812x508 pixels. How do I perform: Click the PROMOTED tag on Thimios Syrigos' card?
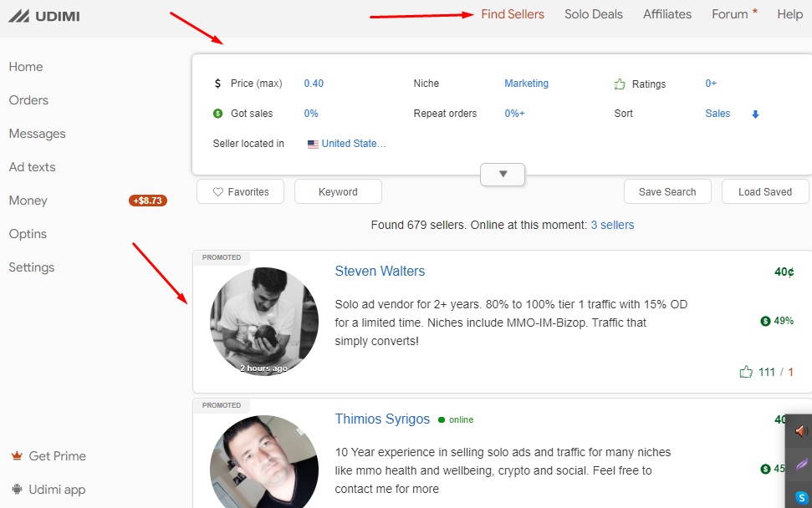(x=222, y=405)
